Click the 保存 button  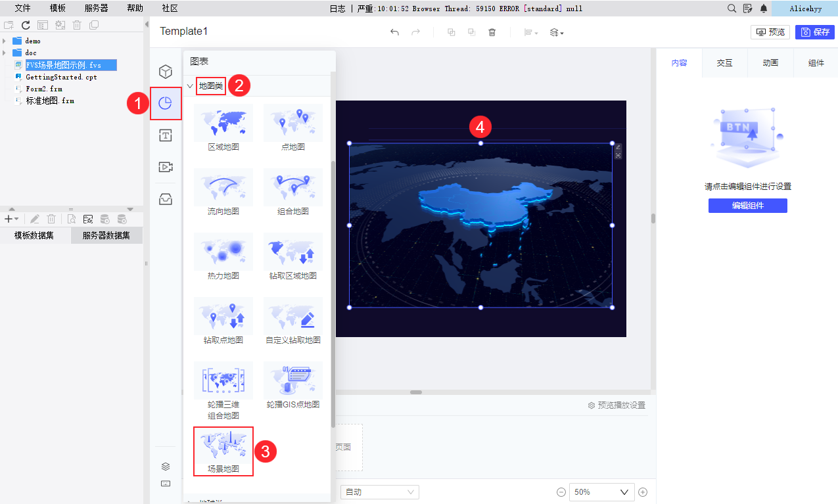[x=815, y=32]
